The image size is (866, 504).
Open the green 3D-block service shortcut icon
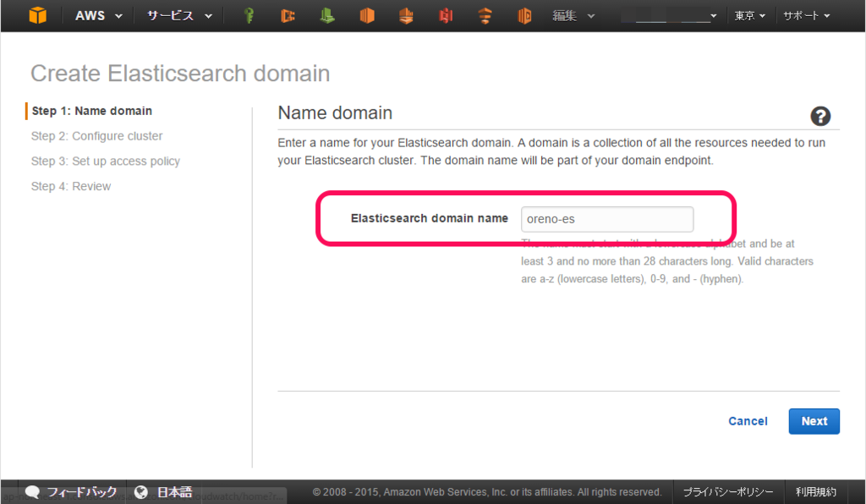(327, 16)
